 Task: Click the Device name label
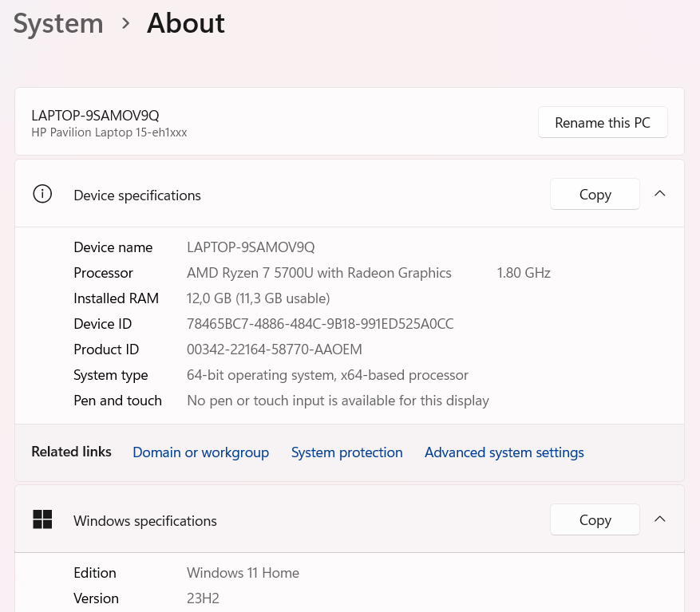(x=113, y=247)
